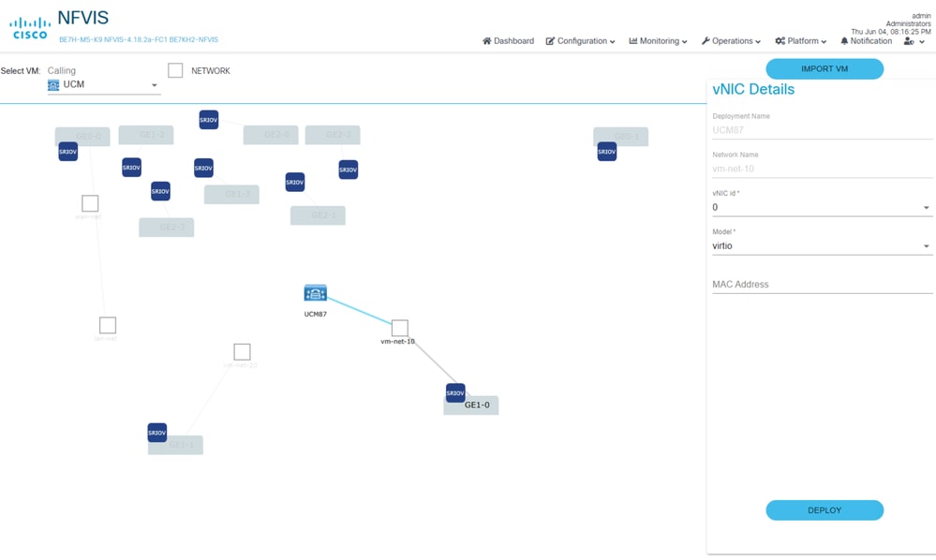This screenshot has height=560, width=936.
Task: Open the Model virtio dropdown
Action: 822,245
